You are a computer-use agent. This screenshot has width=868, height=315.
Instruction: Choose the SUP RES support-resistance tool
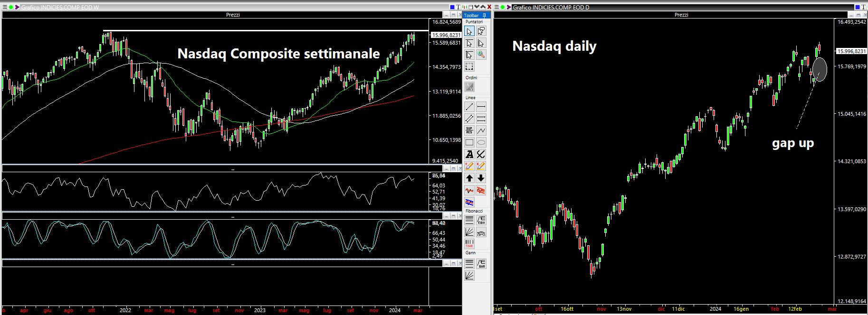[x=469, y=130]
